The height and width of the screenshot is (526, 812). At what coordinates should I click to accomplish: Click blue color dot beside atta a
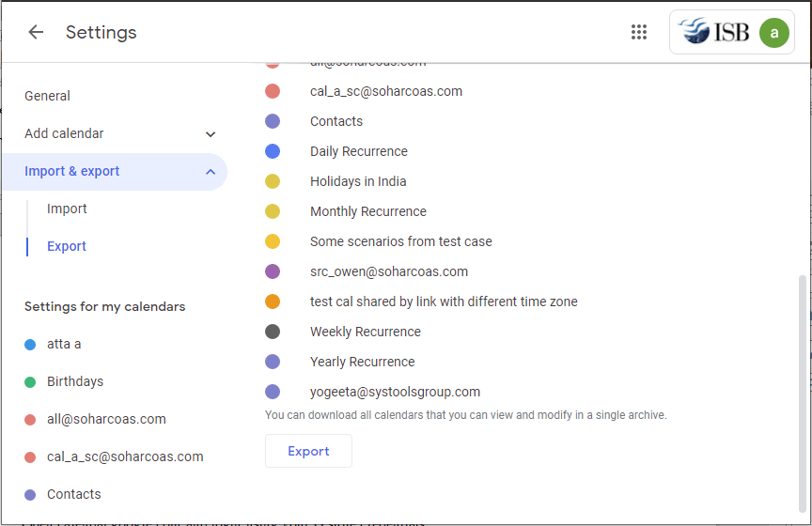[30, 345]
